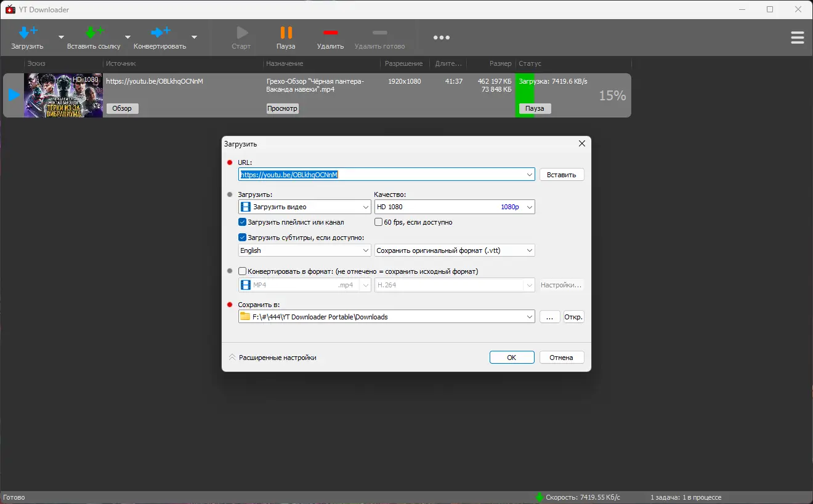Click the folder icon in the save path field
Screen dimensions: 813x504
tap(245, 317)
